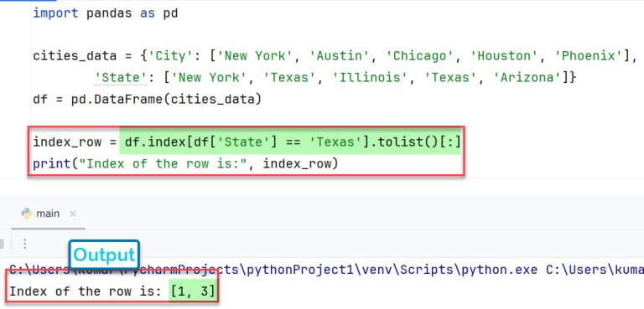Click '.tolist()' in the highlighted expression
The width and height of the screenshot is (644, 309).
(403, 142)
